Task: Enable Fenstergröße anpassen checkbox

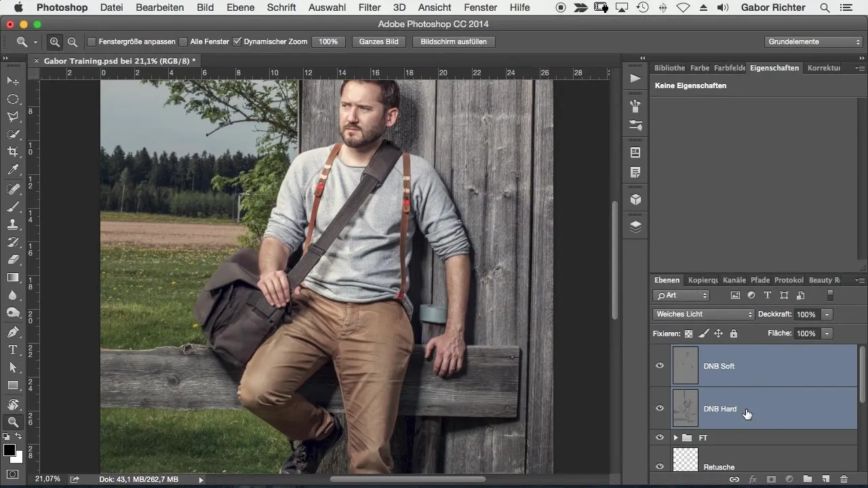Action: point(92,42)
